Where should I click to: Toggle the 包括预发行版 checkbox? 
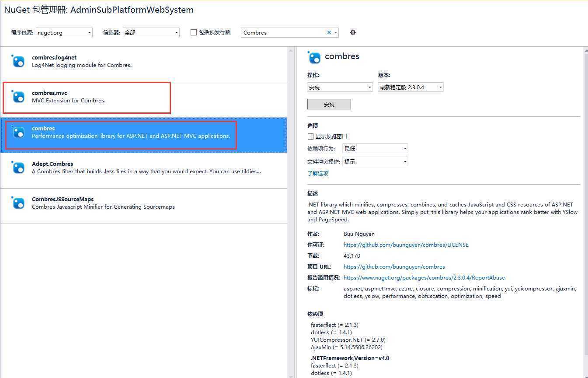click(194, 32)
